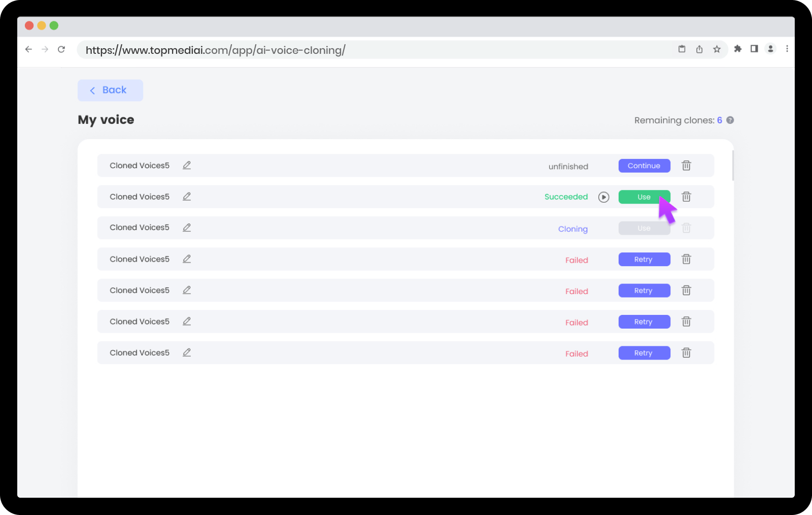
Task: Play the Succeeded cloned voice preview
Action: coord(603,197)
